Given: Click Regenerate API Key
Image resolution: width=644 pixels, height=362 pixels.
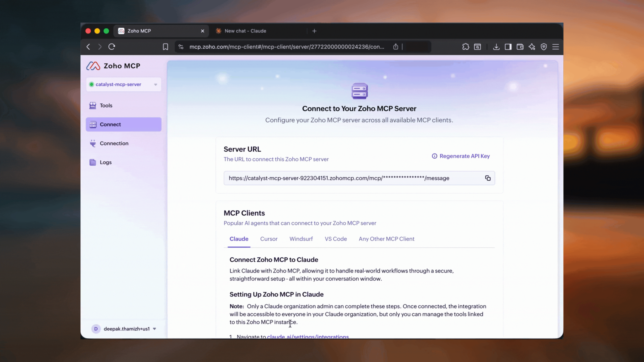Looking at the screenshot, I should pyautogui.click(x=461, y=156).
